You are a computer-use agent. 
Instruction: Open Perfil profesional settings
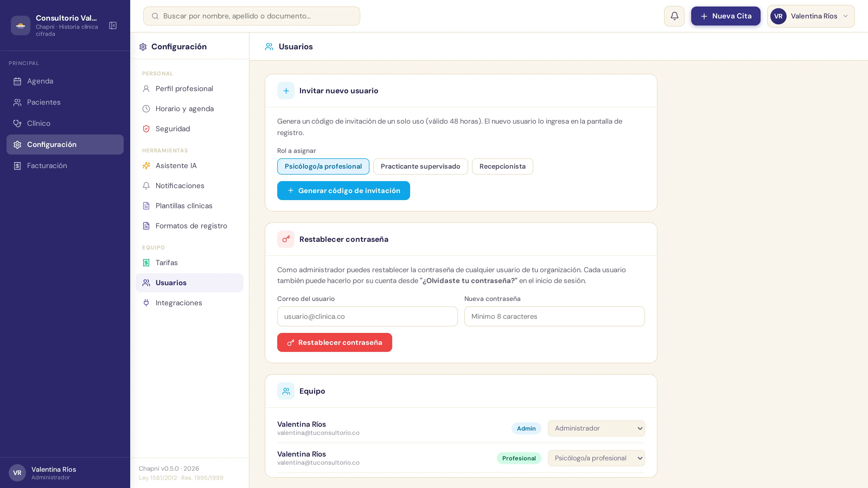pos(189,89)
